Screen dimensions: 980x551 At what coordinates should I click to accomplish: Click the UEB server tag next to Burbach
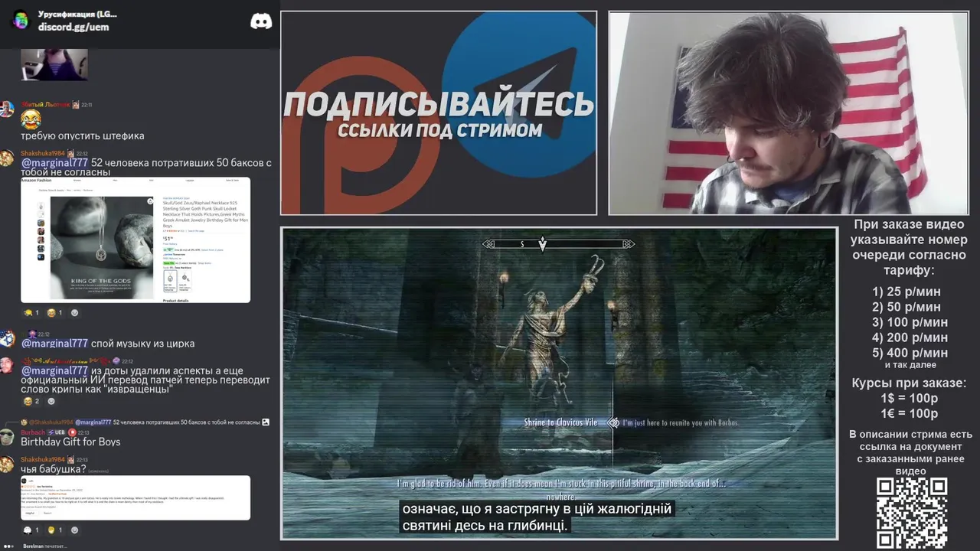click(x=58, y=432)
